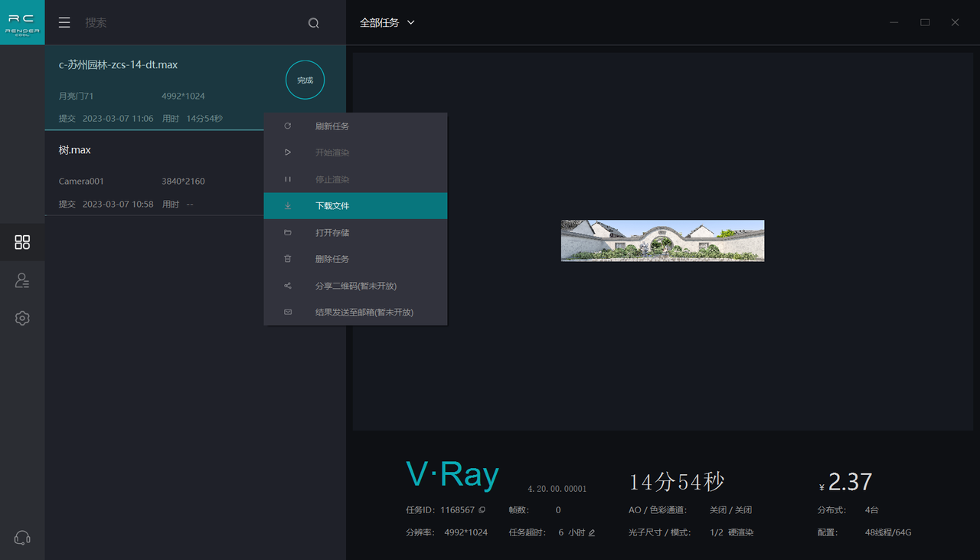Click camera name 月亮门71
Image resolution: width=980 pixels, height=560 pixels.
[x=76, y=97]
